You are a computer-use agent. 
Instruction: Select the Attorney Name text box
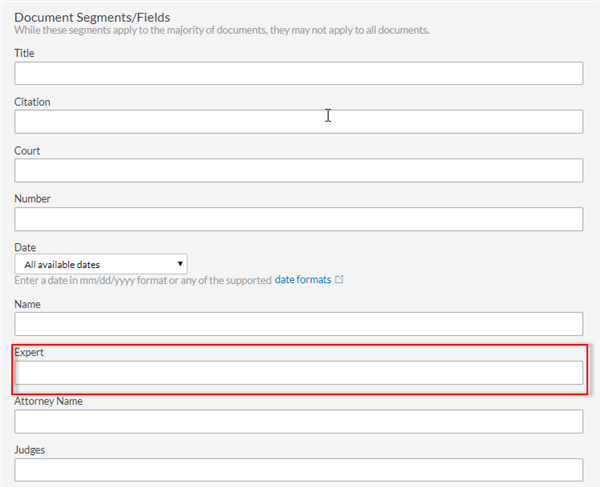click(x=298, y=421)
